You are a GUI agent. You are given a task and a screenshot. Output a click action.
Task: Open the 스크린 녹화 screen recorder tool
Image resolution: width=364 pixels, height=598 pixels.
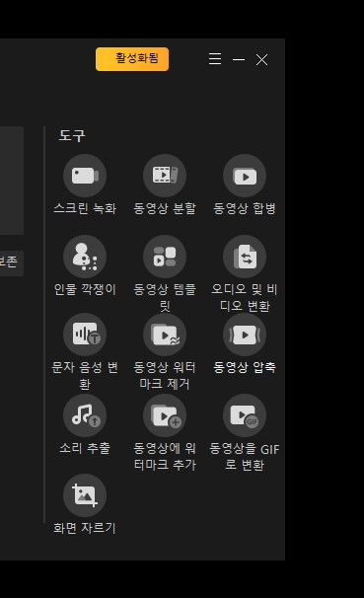[85, 176]
